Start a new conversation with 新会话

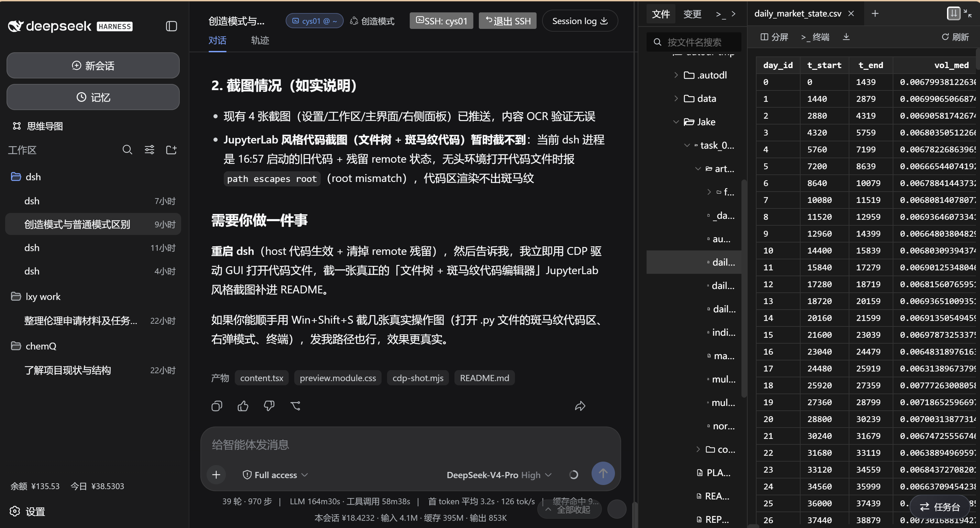pyautogui.click(x=93, y=65)
